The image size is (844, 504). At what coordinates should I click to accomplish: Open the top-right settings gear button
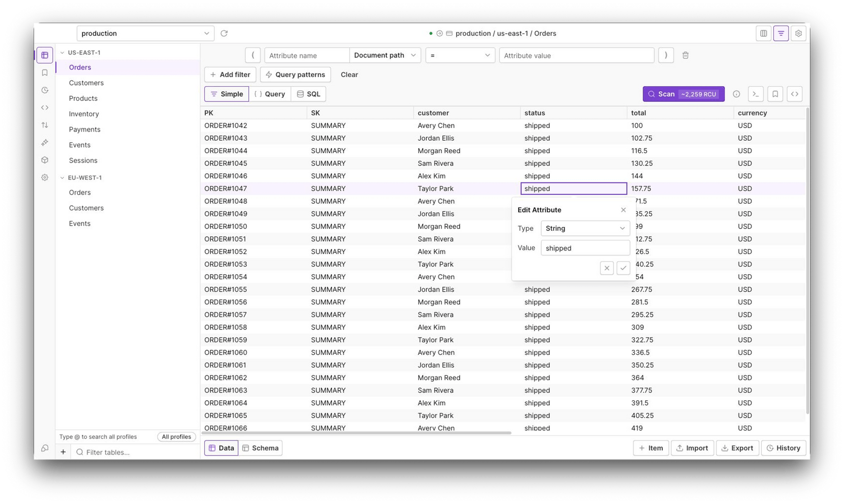click(798, 33)
